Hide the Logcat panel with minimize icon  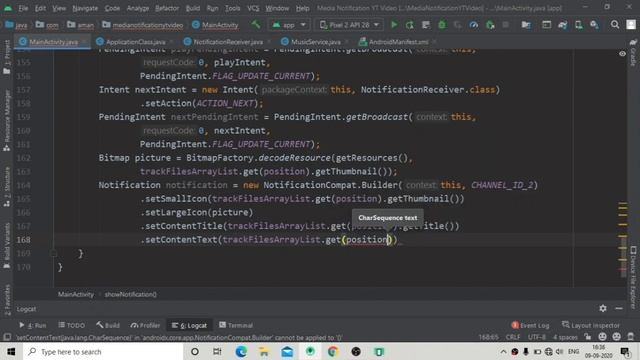619,309
